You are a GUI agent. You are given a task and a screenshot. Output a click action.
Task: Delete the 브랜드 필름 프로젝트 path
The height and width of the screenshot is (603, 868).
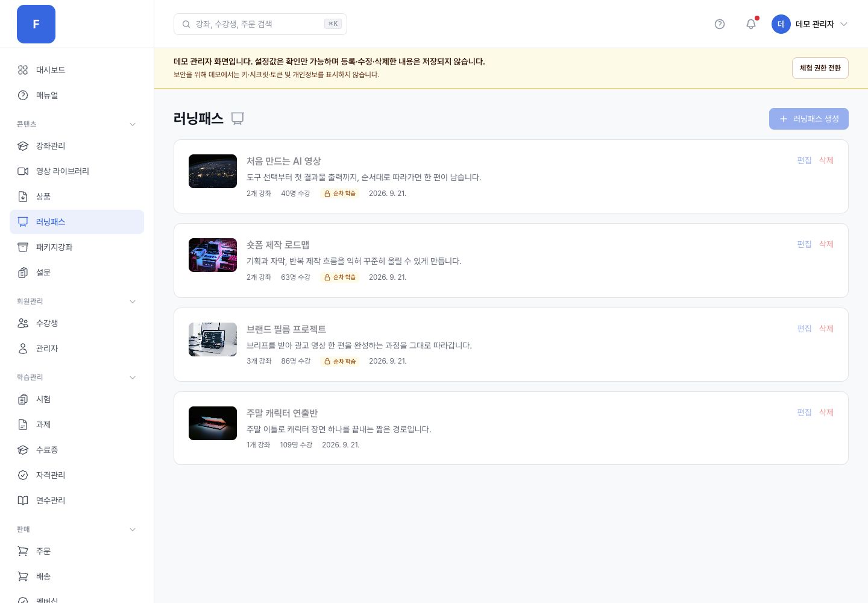pos(826,329)
